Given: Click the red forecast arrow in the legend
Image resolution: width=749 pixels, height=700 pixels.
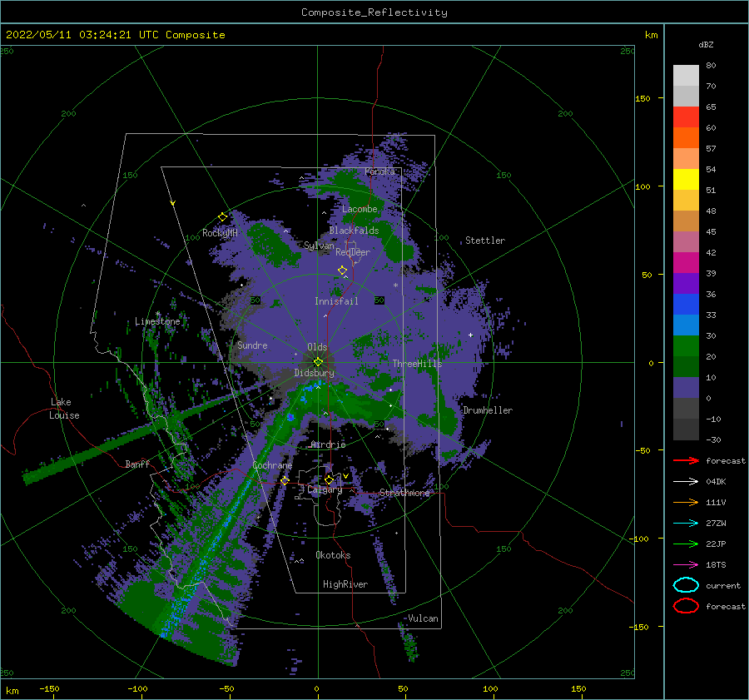Looking at the screenshot, I should coord(686,460).
